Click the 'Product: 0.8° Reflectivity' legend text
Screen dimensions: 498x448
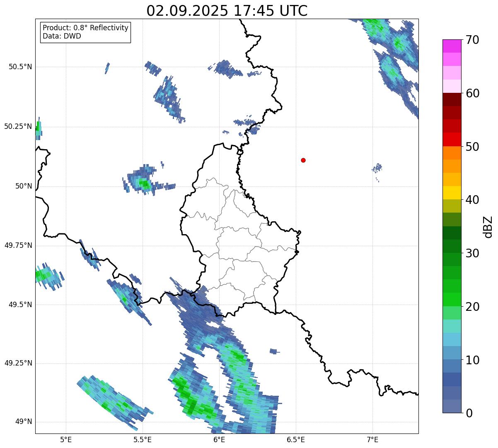[86, 28]
